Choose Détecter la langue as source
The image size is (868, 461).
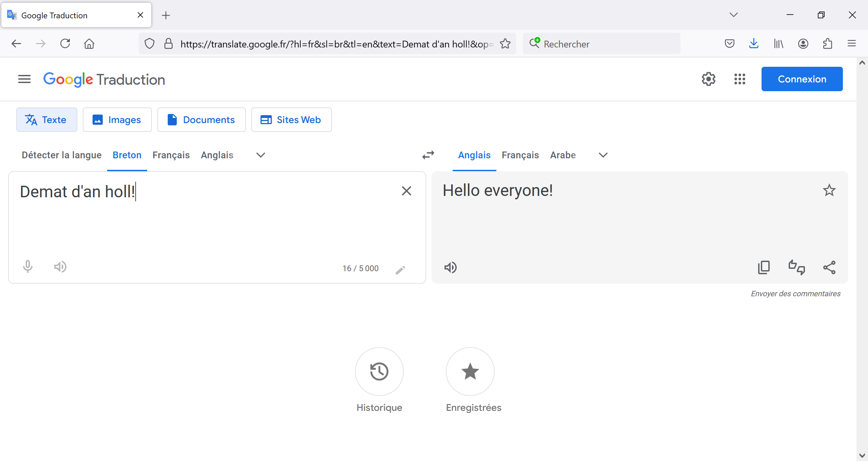(x=62, y=155)
